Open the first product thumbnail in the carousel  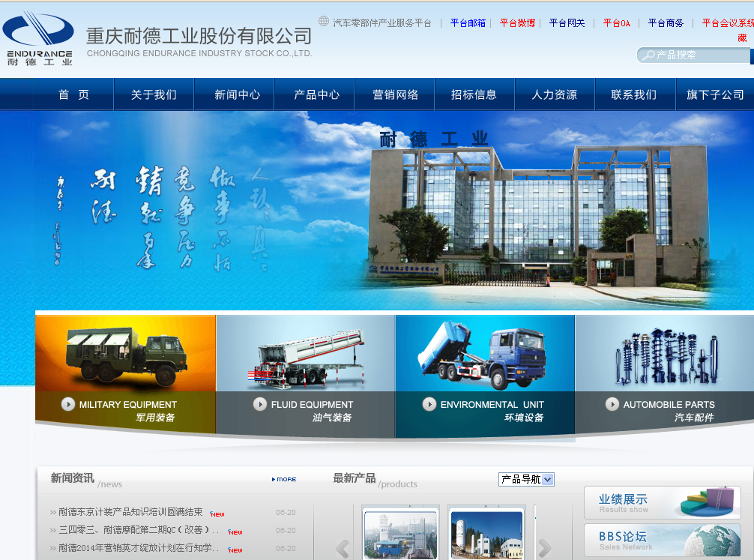400,534
